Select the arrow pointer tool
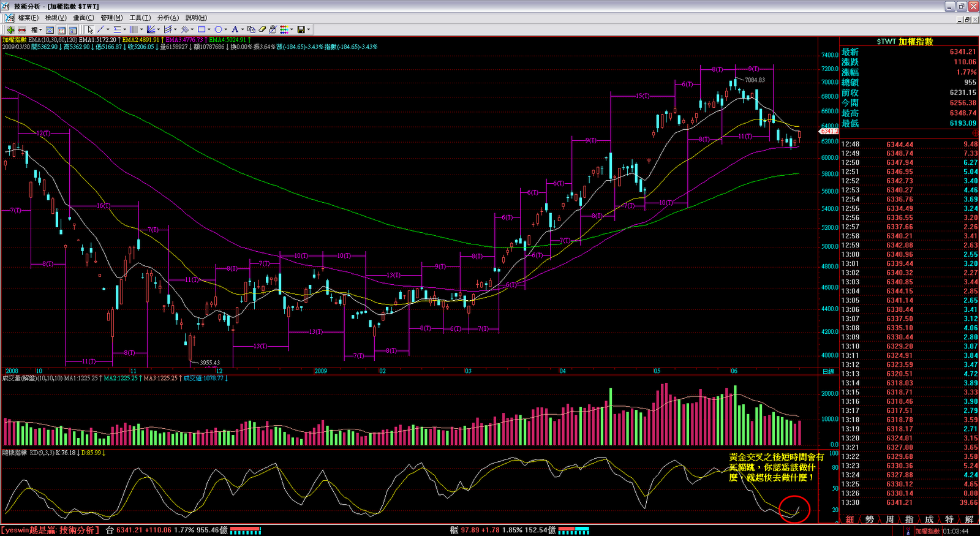The image size is (980, 536). (x=90, y=29)
